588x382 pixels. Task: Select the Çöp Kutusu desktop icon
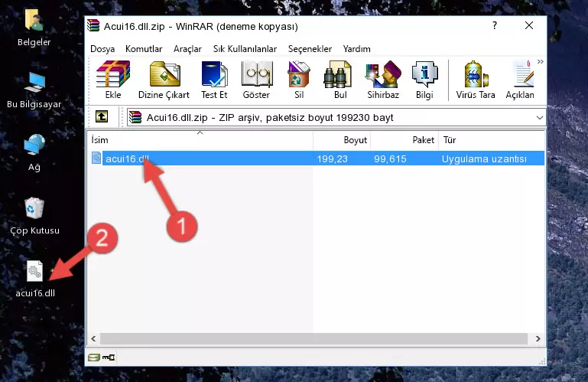[34, 217]
